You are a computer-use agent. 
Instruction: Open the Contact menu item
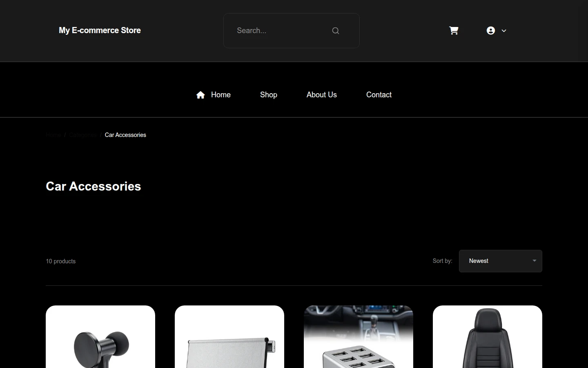click(x=379, y=95)
